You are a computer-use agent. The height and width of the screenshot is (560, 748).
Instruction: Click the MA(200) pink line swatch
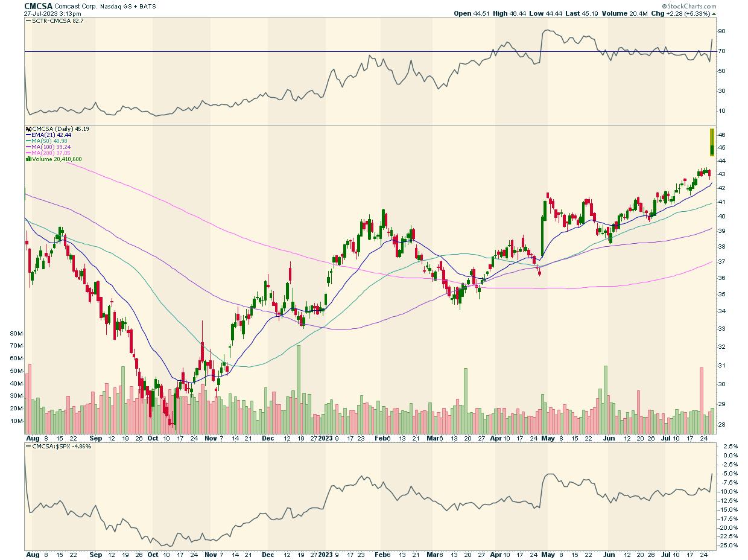click(28, 153)
